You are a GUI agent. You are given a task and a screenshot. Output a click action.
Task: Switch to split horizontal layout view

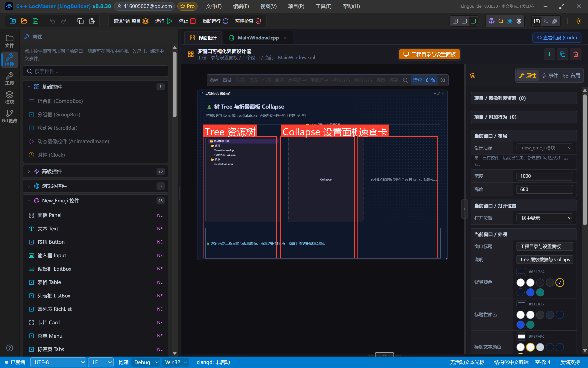click(x=464, y=21)
